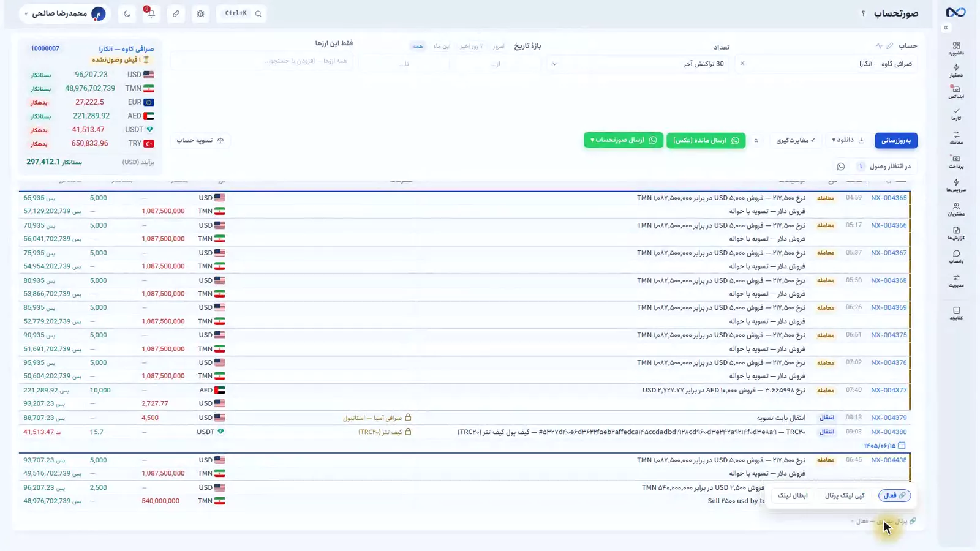Click the app logo at top right

click(956, 12)
